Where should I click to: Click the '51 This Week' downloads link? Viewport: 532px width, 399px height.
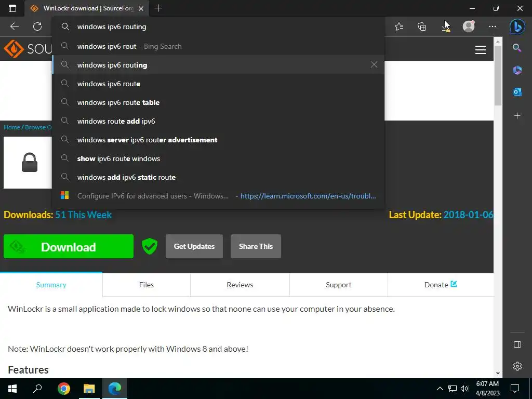click(x=84, y=215)
